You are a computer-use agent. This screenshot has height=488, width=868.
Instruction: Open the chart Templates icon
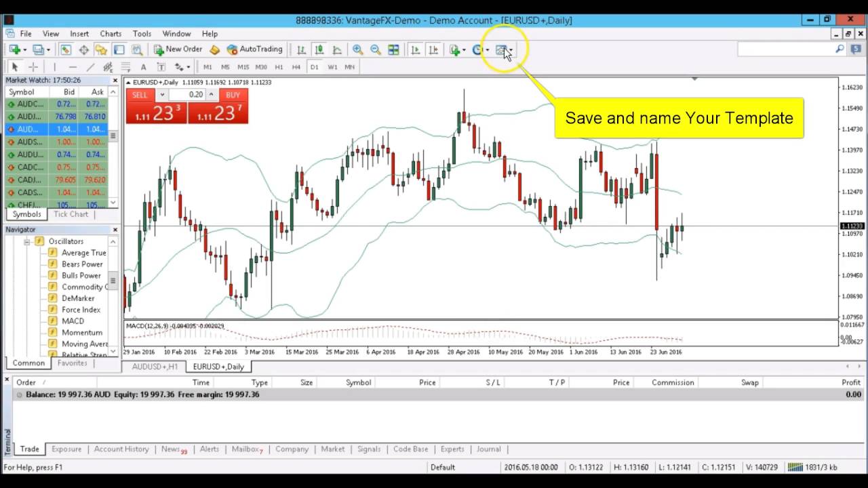click(501, 49)
